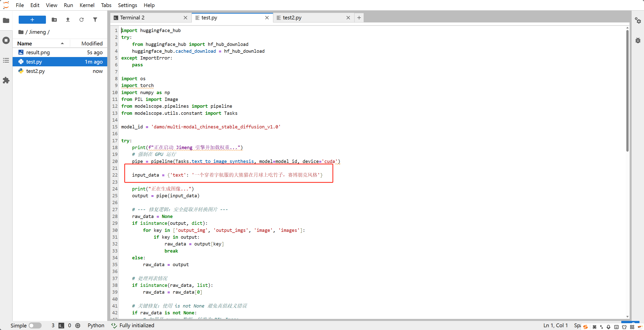Toggle Simple interface mode switch

tap(35, 325)
